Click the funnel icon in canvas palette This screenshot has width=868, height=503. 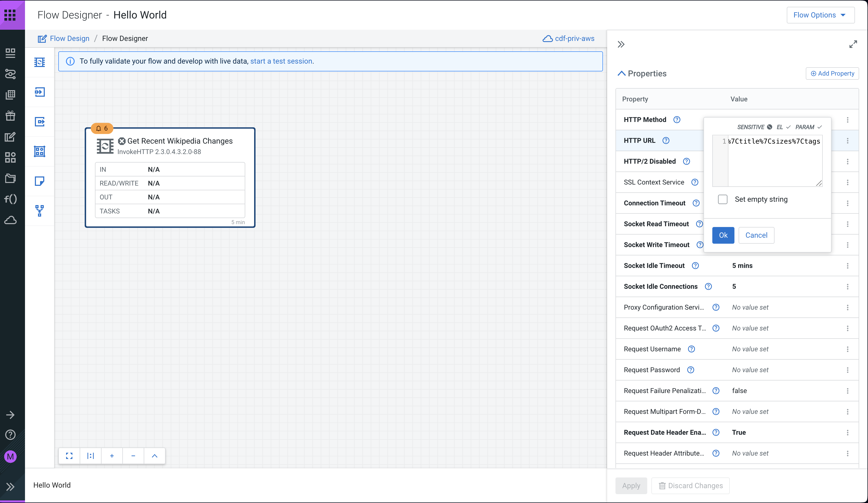pyautogui.click(x=40, y=210)
